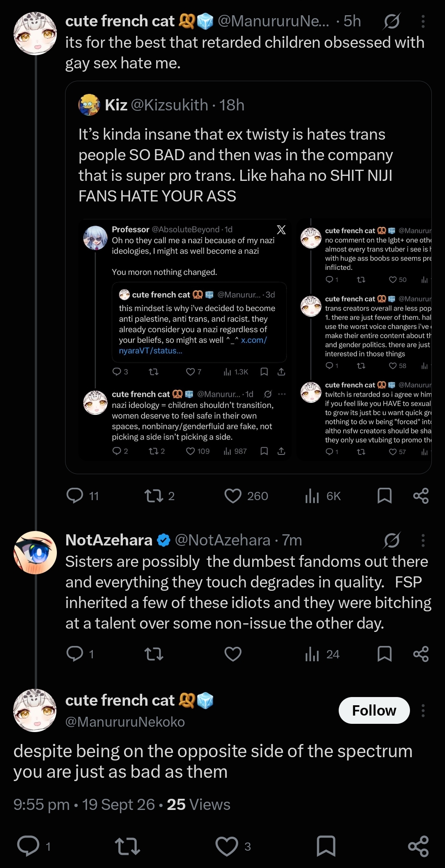445x868 pixels.
Task: Follow @ManururuNekoko
Action: pyautogui.click(x=374, y=710)
